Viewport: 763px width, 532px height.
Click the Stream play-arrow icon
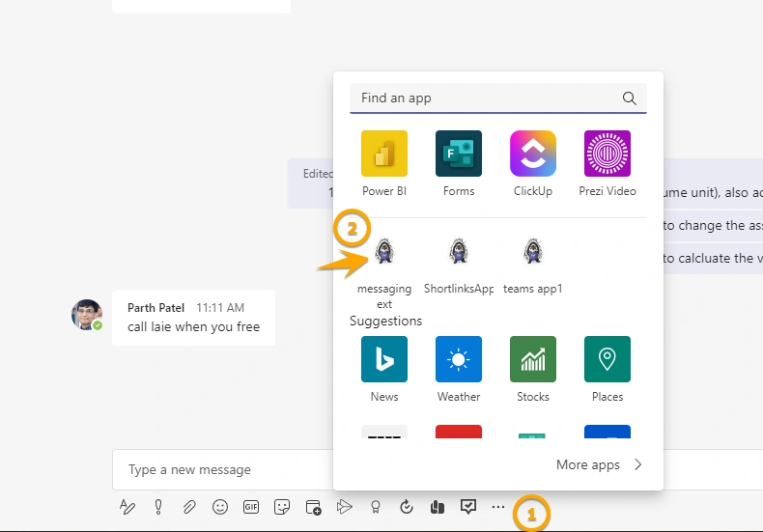pyautogui.click(x=344, y=507)
